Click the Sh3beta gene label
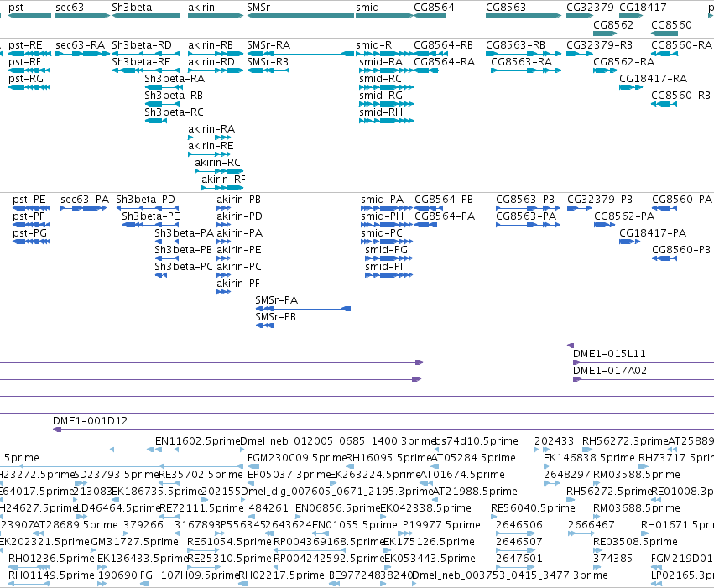 (132, 8)
